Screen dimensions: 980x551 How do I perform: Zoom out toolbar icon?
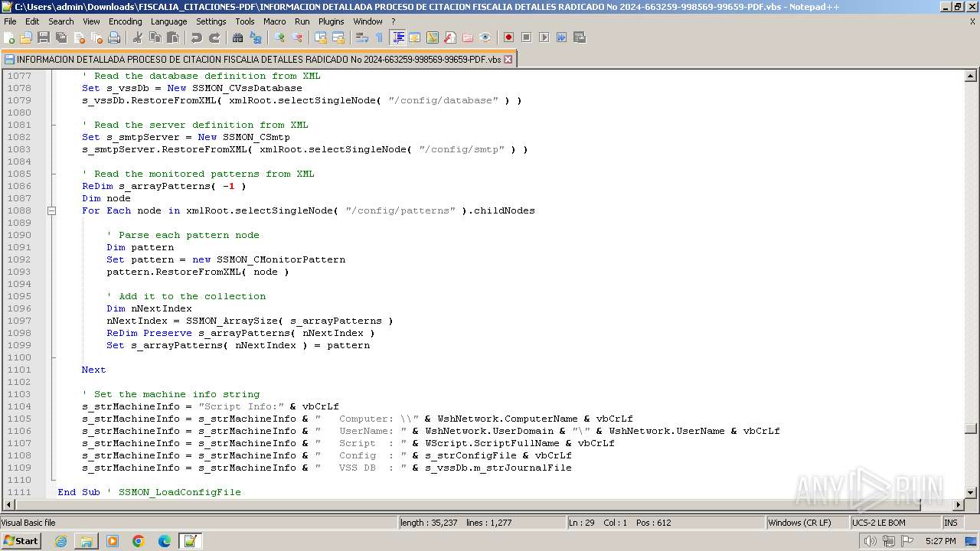click(x=297, y=37)
